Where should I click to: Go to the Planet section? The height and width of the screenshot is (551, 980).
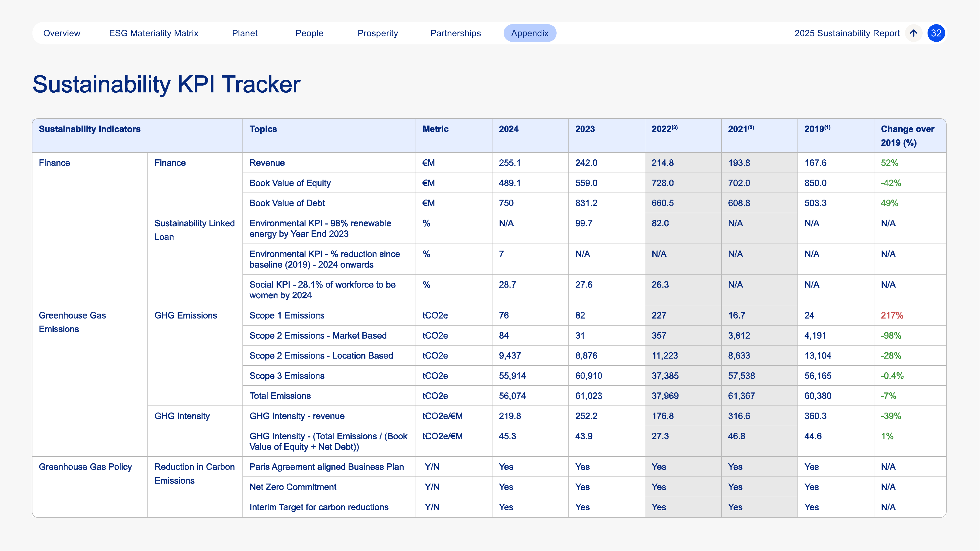[x=245, y=33]
